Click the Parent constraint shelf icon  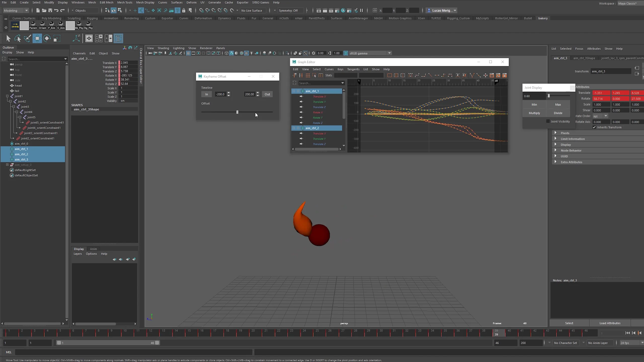coord(33,25)
